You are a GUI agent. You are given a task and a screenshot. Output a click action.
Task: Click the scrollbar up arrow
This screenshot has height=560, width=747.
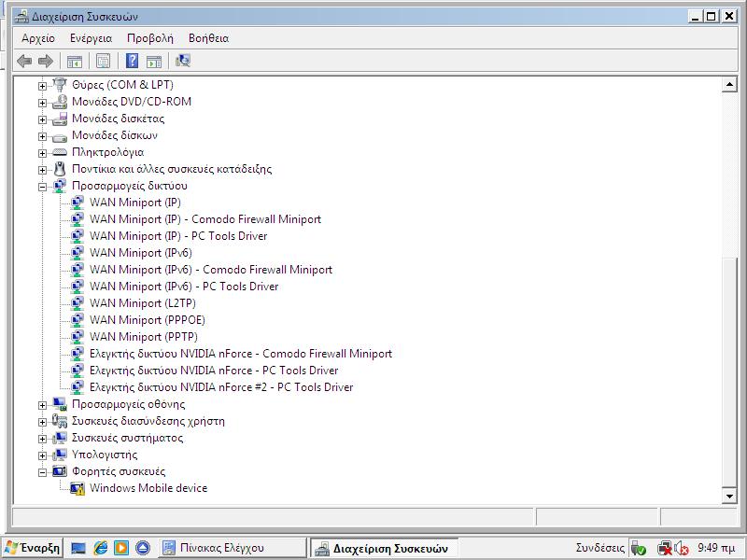729,85
